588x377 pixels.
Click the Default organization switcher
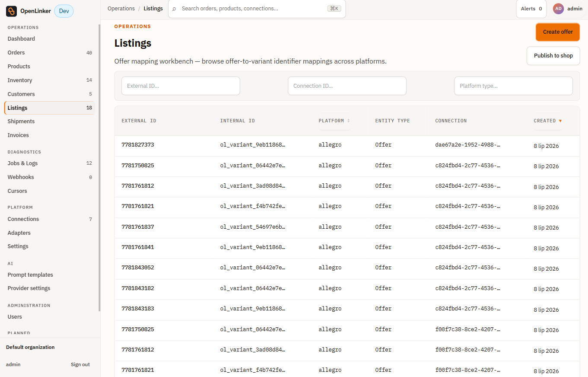[30, 347]
